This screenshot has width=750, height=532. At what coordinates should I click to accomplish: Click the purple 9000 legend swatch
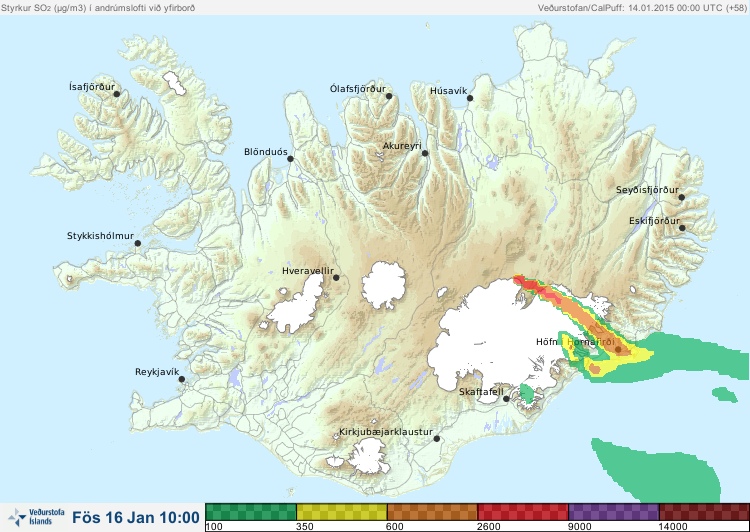point(613,512)
